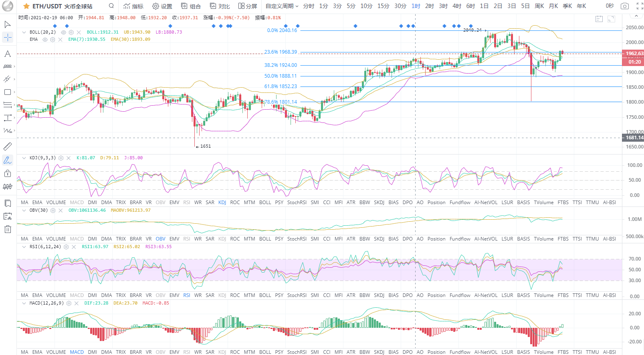Click the ETH/USDT 火币全球站 symbol name
This screenshot has height=355, width=644.
pos(63,6)
